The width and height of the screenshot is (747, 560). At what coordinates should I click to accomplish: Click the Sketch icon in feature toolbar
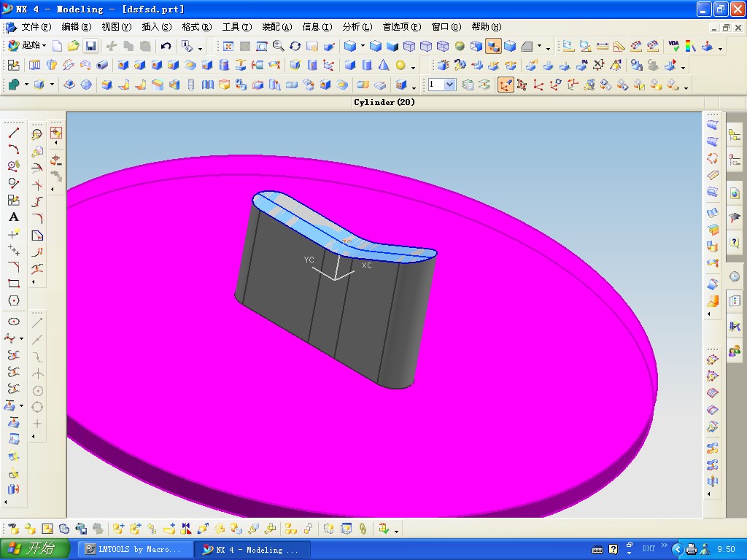point(14,65)
